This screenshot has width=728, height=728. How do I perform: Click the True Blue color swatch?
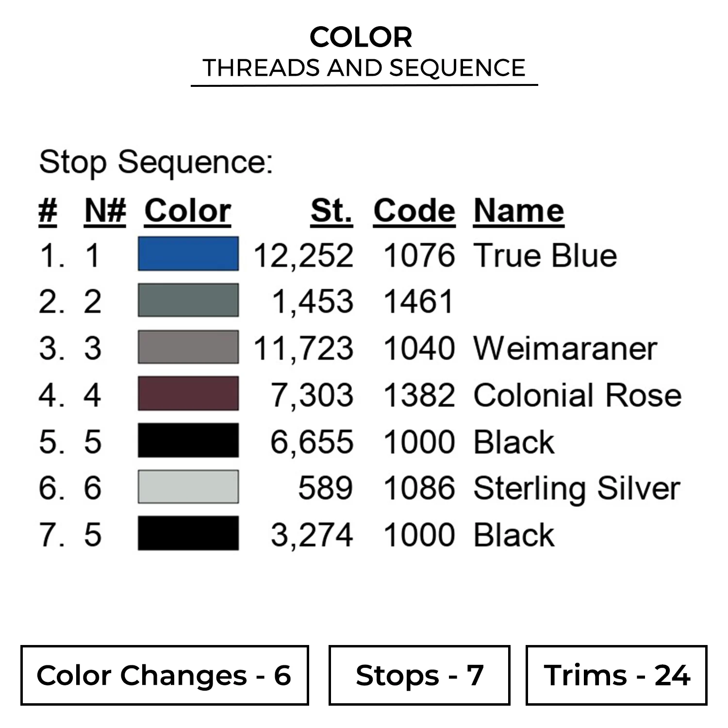(x=188, y=254)
